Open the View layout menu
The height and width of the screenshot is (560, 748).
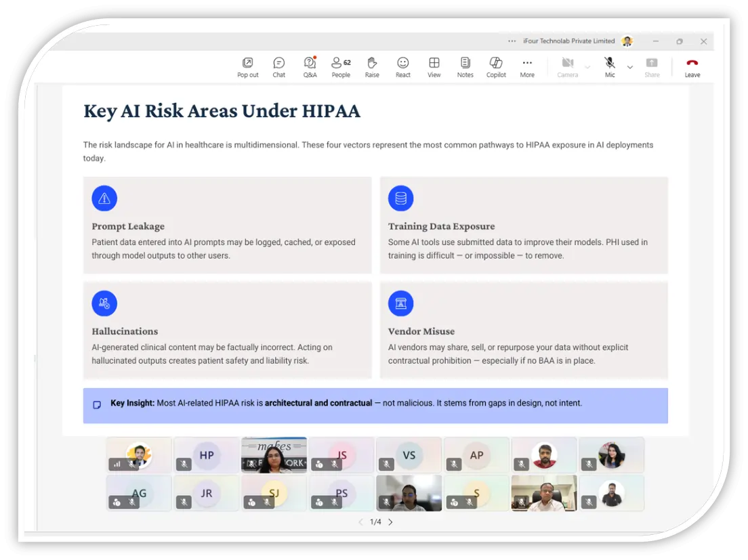point(434,66)
